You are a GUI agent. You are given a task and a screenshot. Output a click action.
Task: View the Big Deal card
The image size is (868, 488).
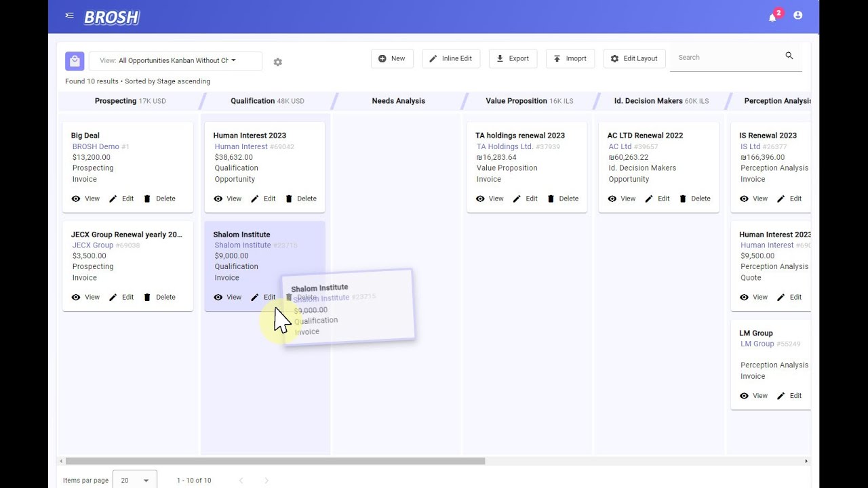click(85, 199)
